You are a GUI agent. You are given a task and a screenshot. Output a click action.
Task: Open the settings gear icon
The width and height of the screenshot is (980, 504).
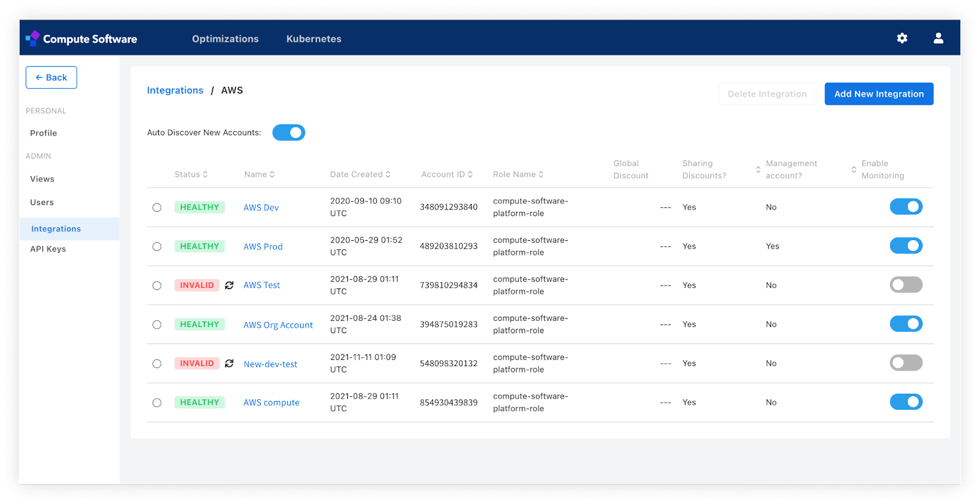point(902,38)
